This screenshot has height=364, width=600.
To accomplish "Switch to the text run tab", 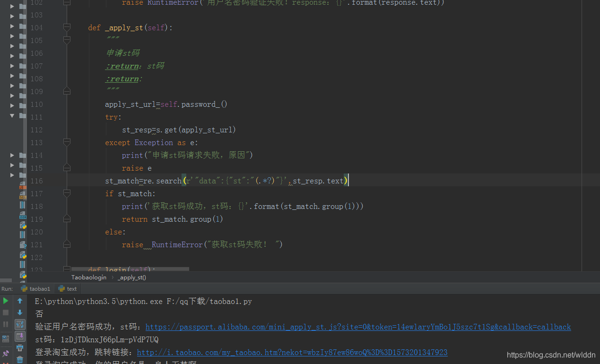I will click(67, 288).
